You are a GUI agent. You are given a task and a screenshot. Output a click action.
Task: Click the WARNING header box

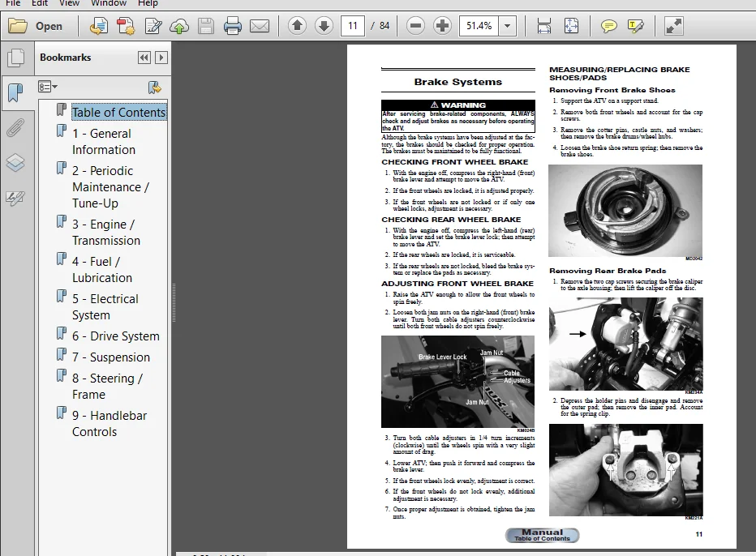pyautogui.click(x=458, y=105)
